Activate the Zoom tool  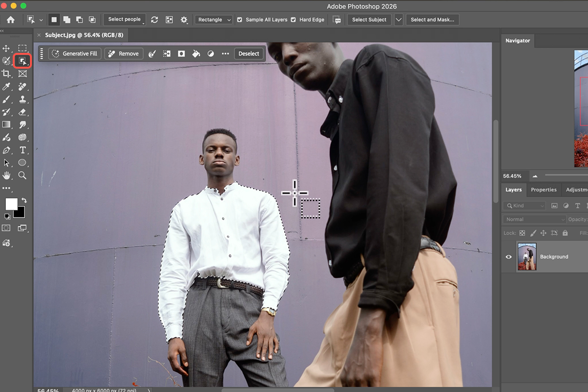click(22, 175)
